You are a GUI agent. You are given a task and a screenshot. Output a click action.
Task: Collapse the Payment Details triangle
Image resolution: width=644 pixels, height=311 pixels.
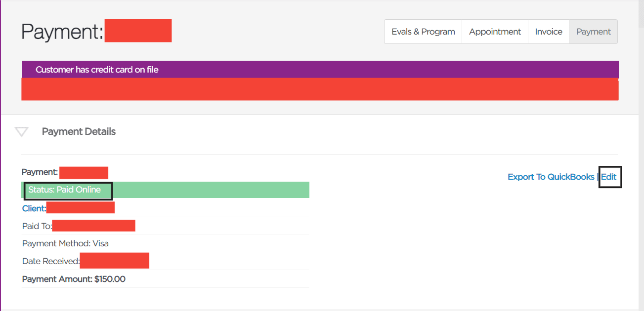[x=21, y=132]
